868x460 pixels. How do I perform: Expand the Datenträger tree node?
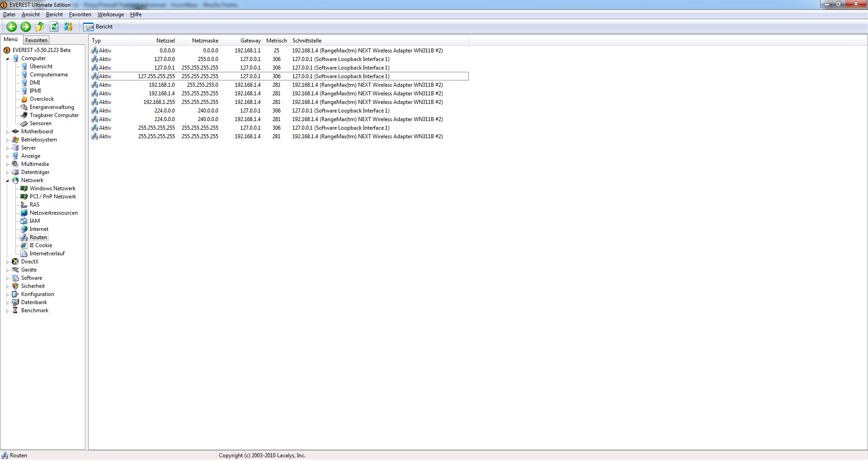(7, 173)
